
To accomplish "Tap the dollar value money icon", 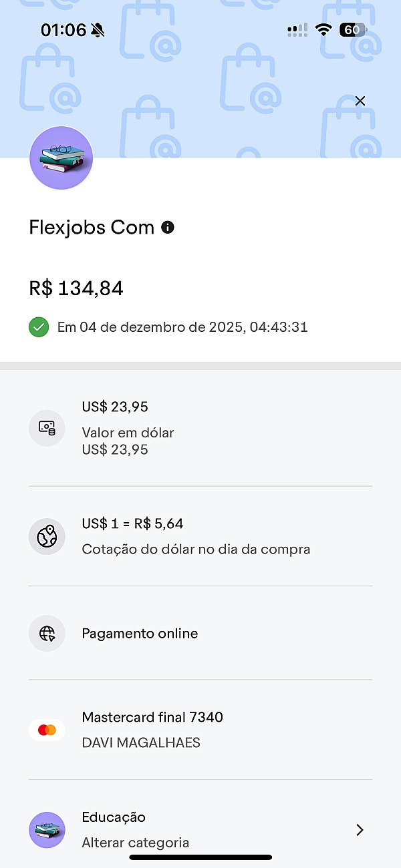I will click(47, 428).
